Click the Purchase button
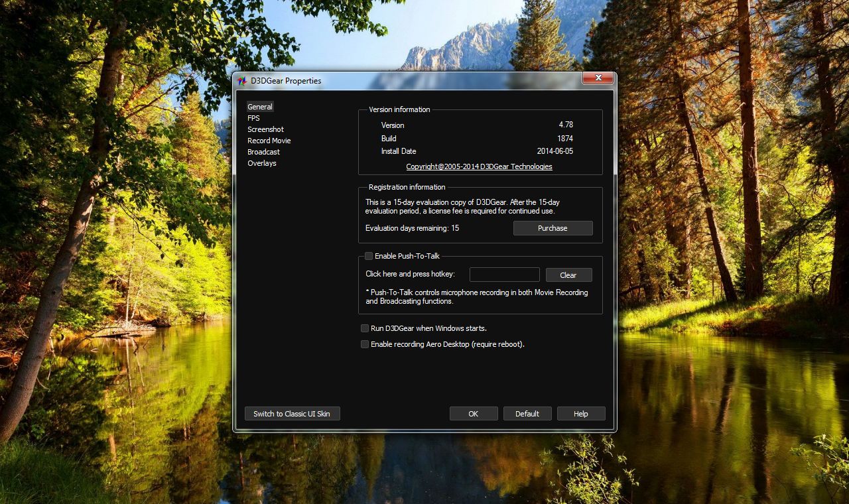This screenshot has width=849, height=504. pyautogui.click(x=553, y=228)
